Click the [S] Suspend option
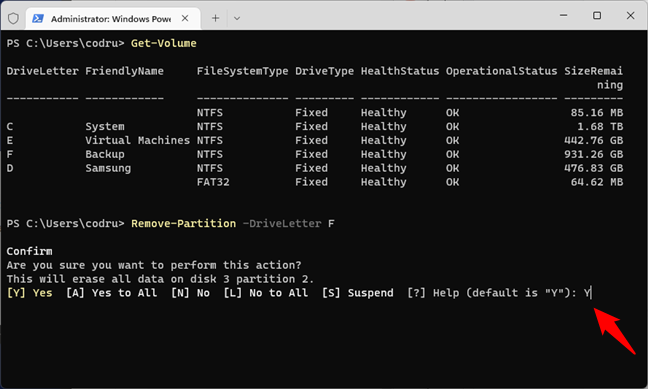This screenshot has width=648, height=389. tap(358, 293)
